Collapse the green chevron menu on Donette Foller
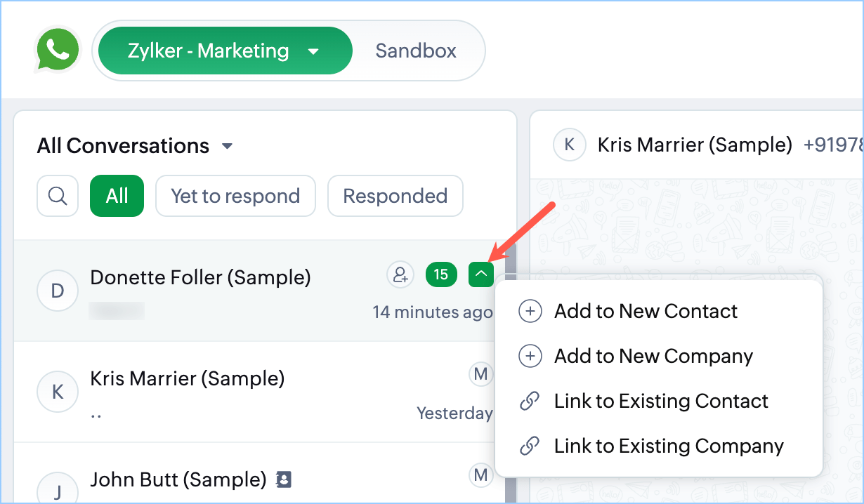 tap(481, 274)
